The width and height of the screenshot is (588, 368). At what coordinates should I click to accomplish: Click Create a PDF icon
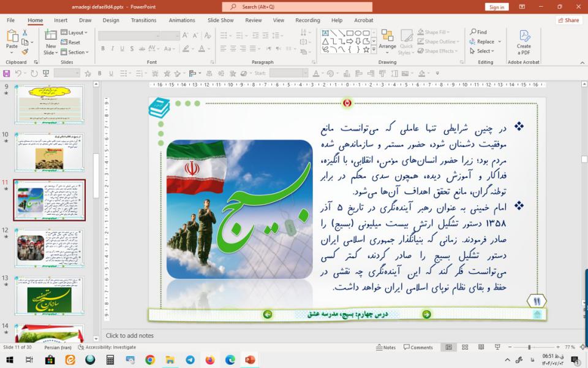coord(524,38)
